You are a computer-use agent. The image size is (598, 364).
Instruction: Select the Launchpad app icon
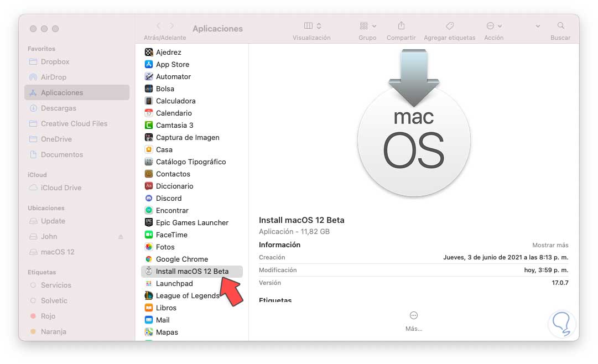(149, 283)
